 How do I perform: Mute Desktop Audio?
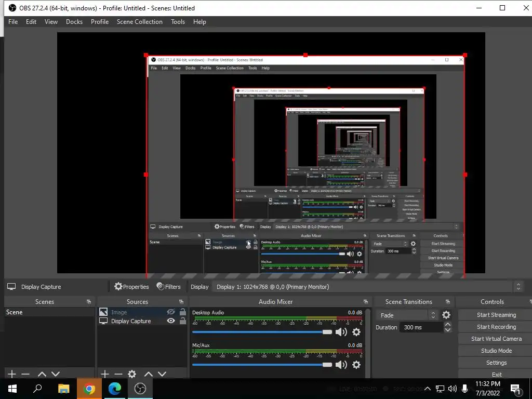(x=341, y=332)
